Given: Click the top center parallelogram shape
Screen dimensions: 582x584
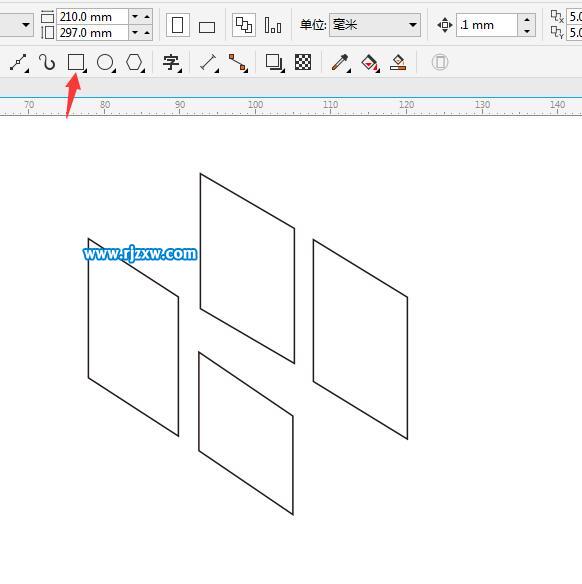Looking at the screenshot, I should [247, 268].
